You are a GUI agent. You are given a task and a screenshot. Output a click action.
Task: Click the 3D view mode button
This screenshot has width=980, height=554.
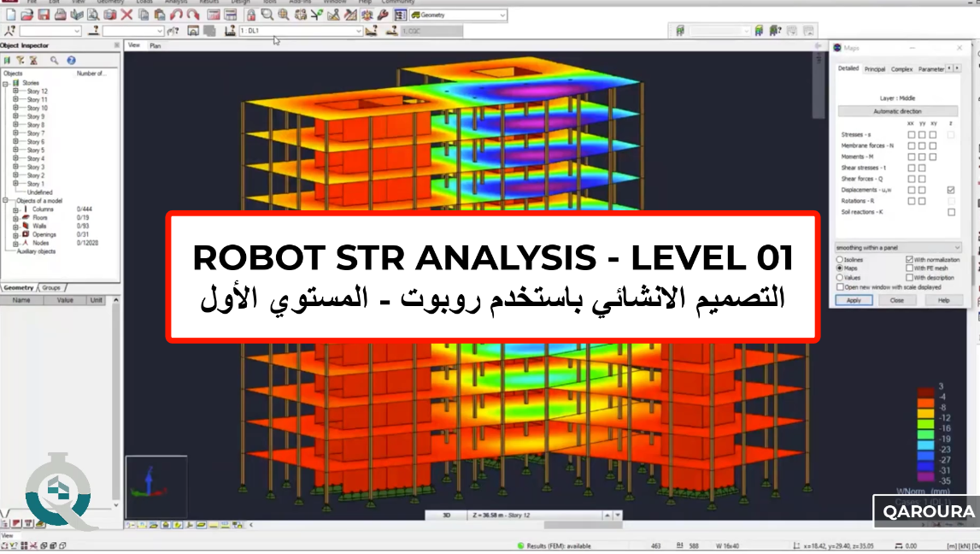(446, 516)
